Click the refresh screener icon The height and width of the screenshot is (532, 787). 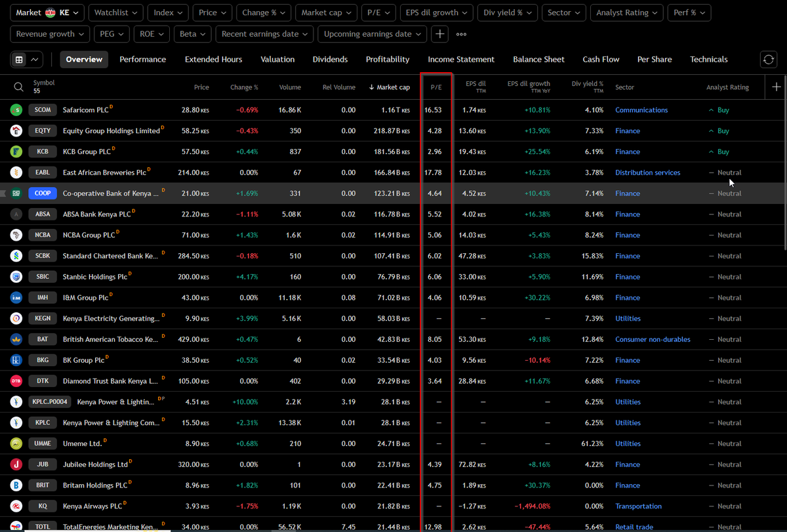click(768, 60)
